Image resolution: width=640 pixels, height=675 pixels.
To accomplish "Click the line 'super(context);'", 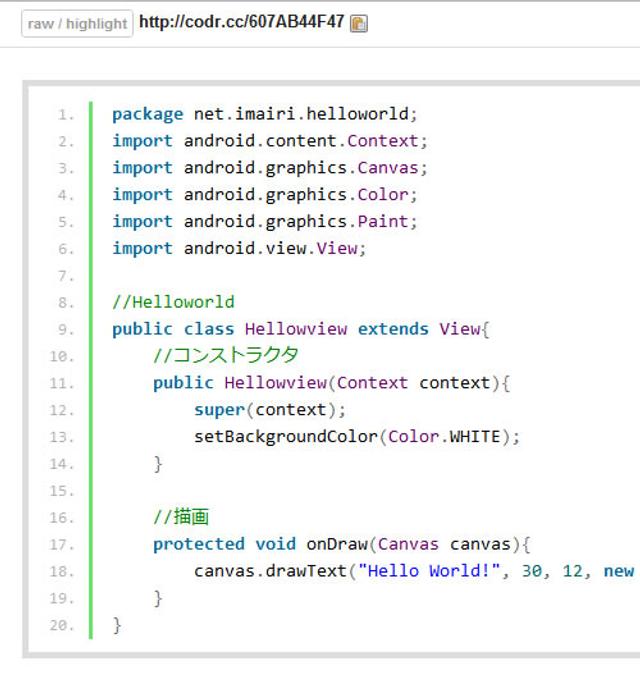I will pyautogui.click(x=270, y=410).
